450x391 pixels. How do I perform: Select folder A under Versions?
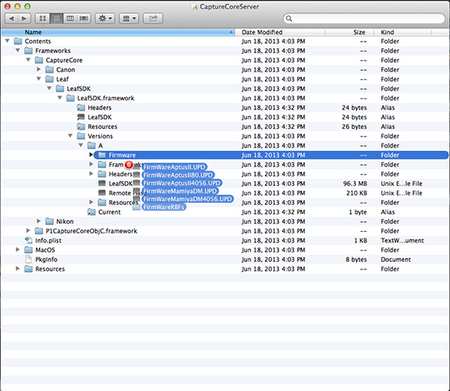(100, 146)
